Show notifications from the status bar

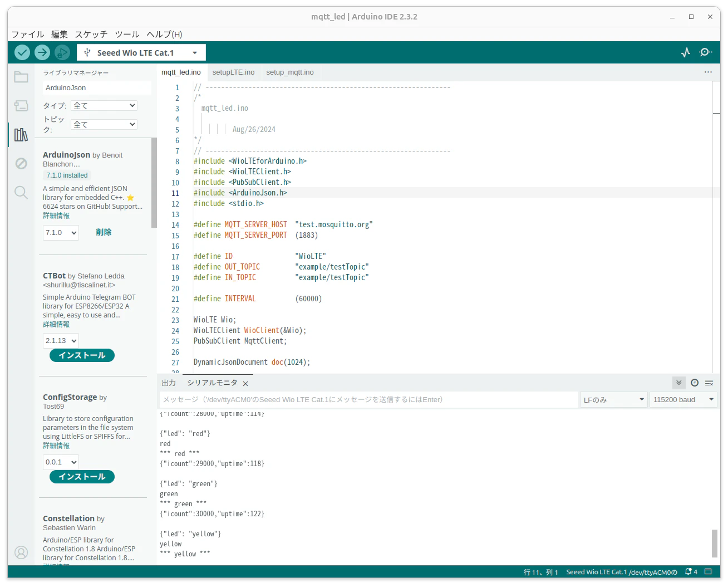tap(691, 572)
